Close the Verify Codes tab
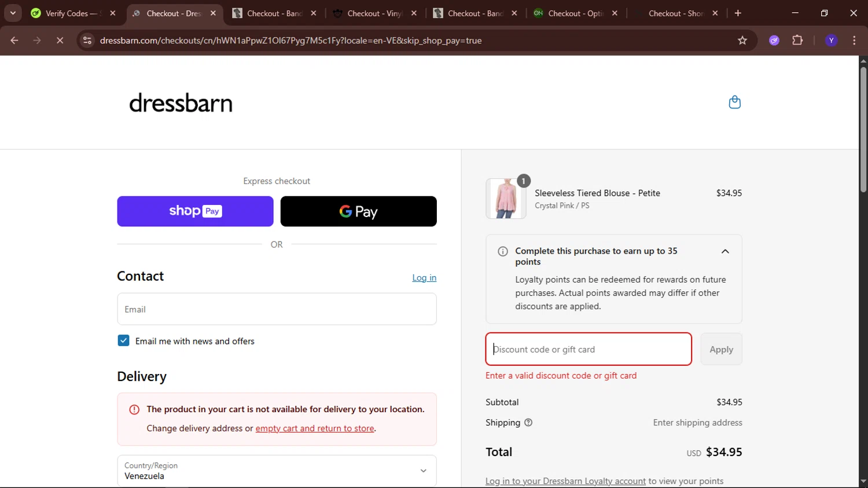The width and height of the screenshot is (868, 488). click(x=113, y=13)
